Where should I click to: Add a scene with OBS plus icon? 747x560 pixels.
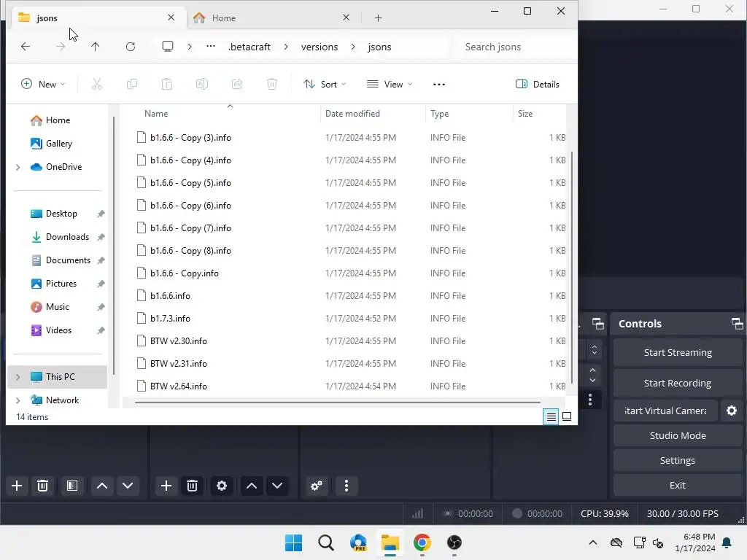coord(17,486)
